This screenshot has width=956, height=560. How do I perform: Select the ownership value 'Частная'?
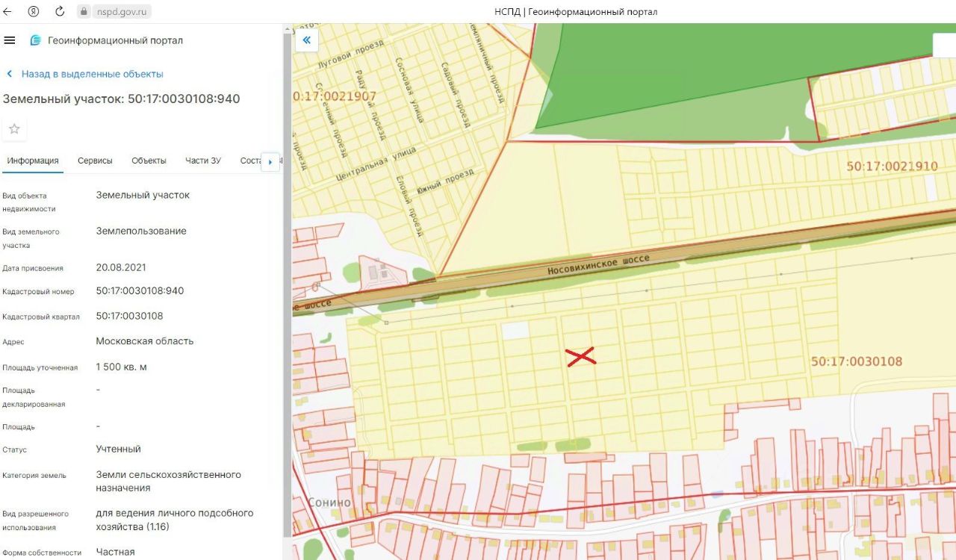tap(115, 552)
